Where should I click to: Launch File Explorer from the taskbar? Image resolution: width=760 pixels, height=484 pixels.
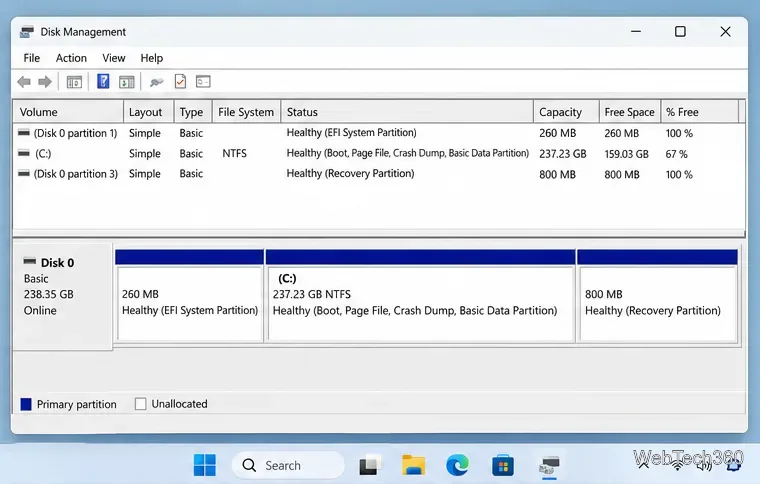[x=413, y=465]
